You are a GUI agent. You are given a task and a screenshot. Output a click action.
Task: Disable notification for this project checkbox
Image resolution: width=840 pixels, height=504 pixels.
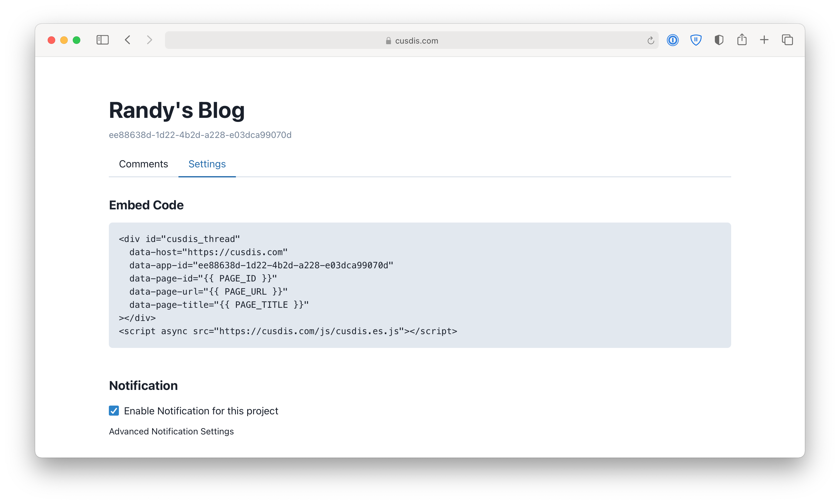point(114,411)
